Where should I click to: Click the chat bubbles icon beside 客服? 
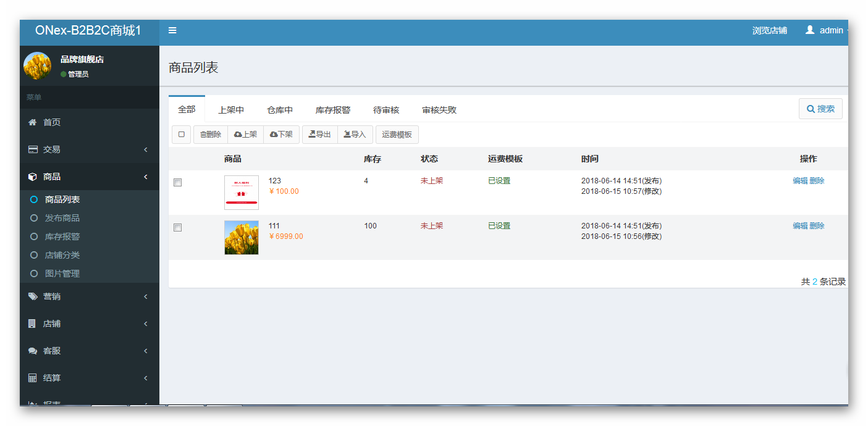point(33,351)
